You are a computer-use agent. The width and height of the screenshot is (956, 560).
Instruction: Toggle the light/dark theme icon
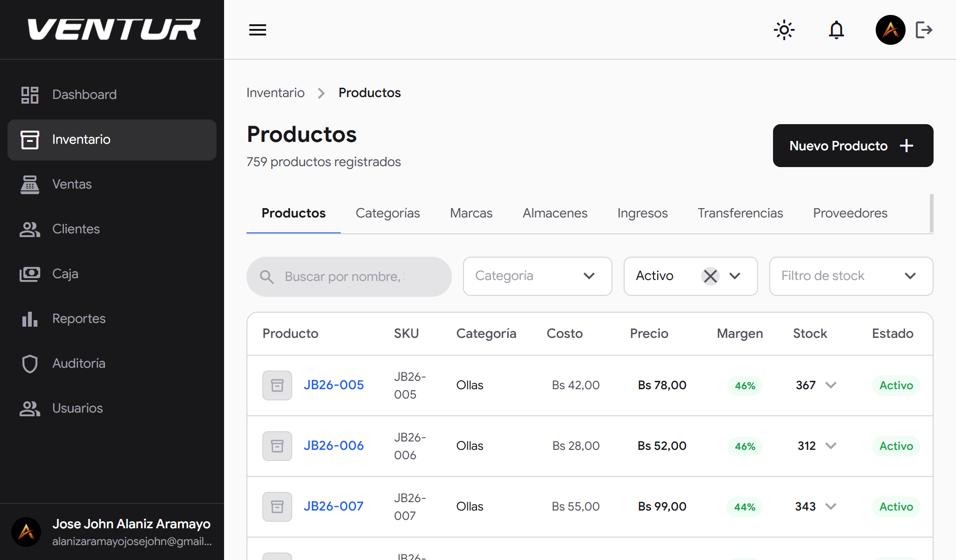point(784,29)
